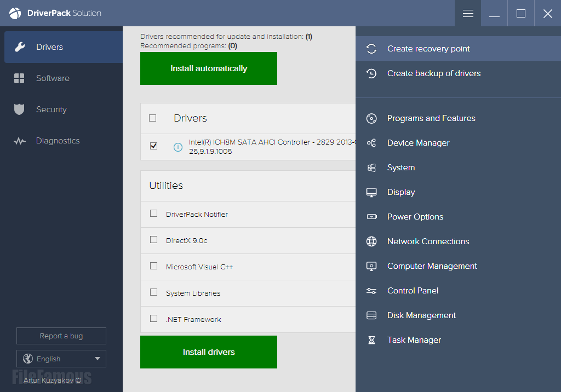The height and width of the screenshot is (392, 561).
Task: Click the info icon for Intel SATA driver
Action: 178,147
